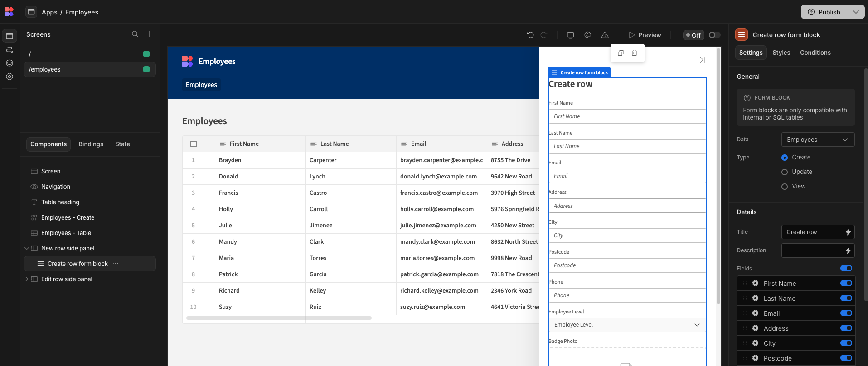Click the Title Create row input
Image resolution: width=868 pixels, height=366 pixels.
pos(812,232)
